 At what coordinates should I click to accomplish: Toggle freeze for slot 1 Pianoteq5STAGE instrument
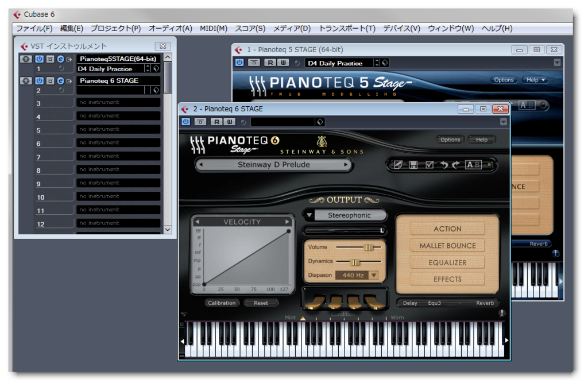[x=25, y=59]
